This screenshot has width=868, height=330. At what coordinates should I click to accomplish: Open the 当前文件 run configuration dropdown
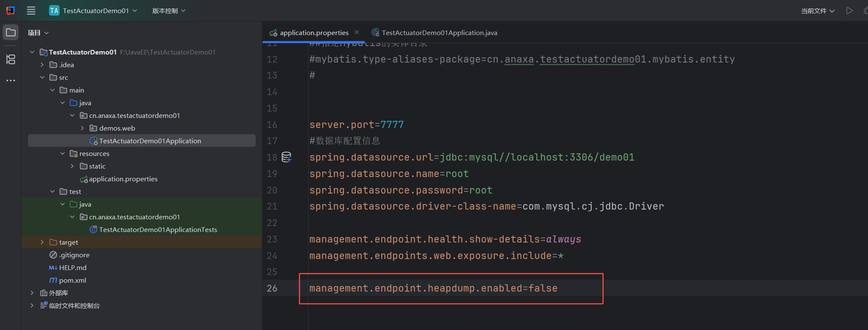[x=818, y=11]
